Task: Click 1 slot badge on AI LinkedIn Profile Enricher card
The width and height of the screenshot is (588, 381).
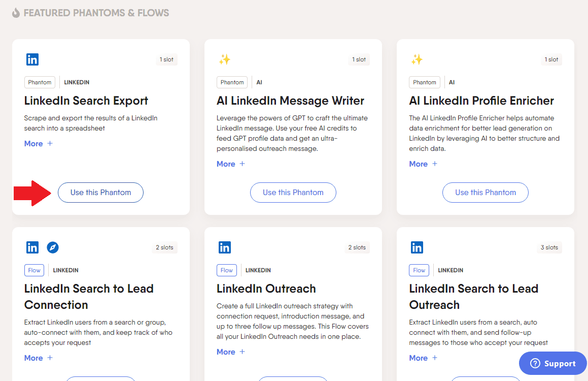Action: pyautogui.click(x=551, y=59)
